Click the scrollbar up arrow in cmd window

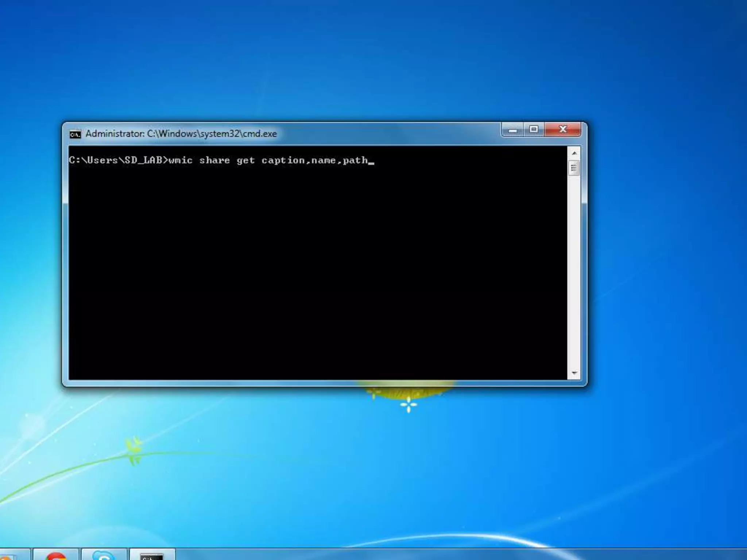click(x=574, y=153)
